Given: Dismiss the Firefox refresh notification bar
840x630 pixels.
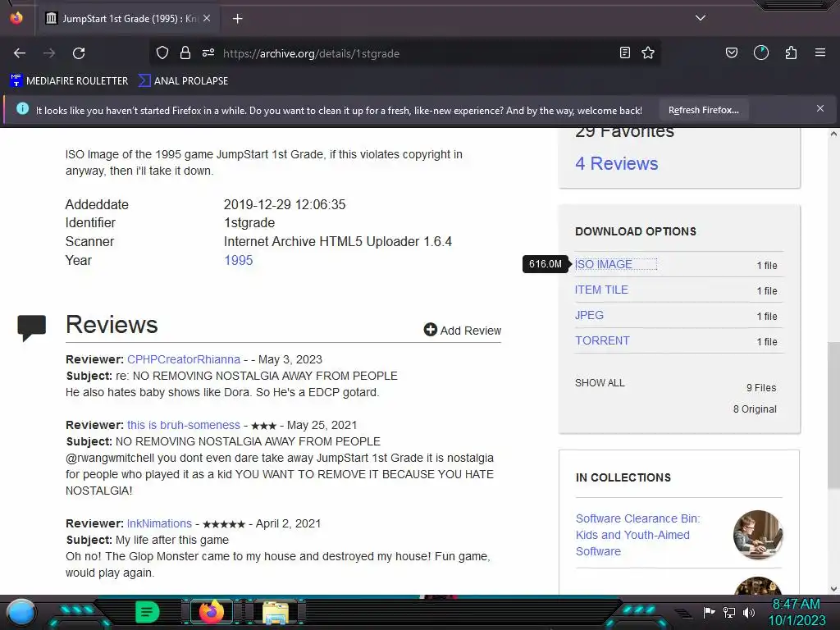Looking at the screenshot, I should click(820, 109).
